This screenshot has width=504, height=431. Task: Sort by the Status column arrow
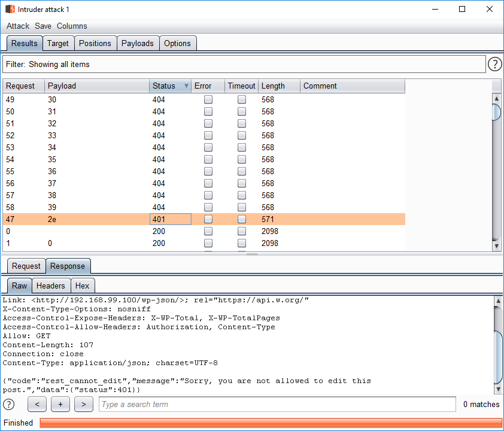tap(186, 86)
